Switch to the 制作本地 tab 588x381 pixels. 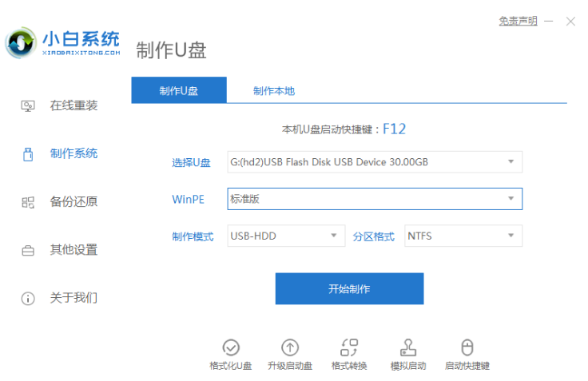click(x=274, y=90)
